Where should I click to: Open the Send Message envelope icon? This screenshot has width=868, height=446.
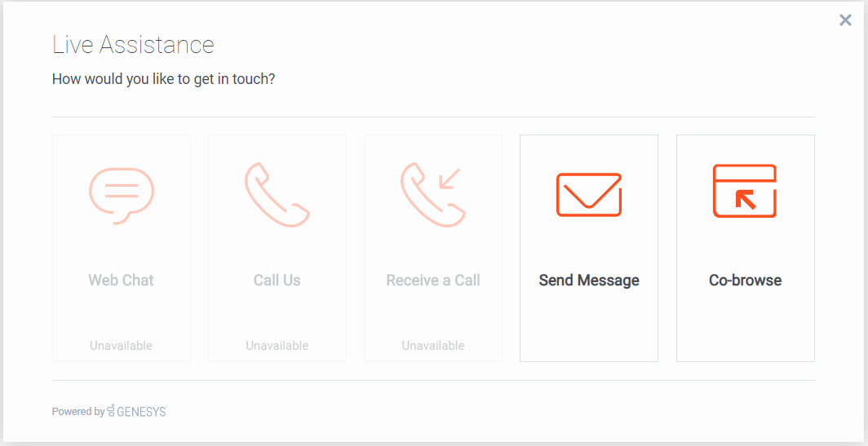589,195
